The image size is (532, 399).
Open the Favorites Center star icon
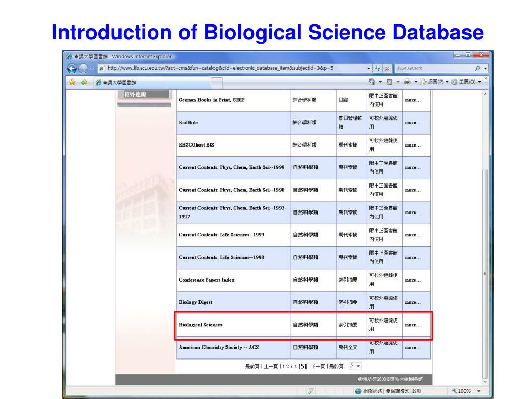point(72,82)
